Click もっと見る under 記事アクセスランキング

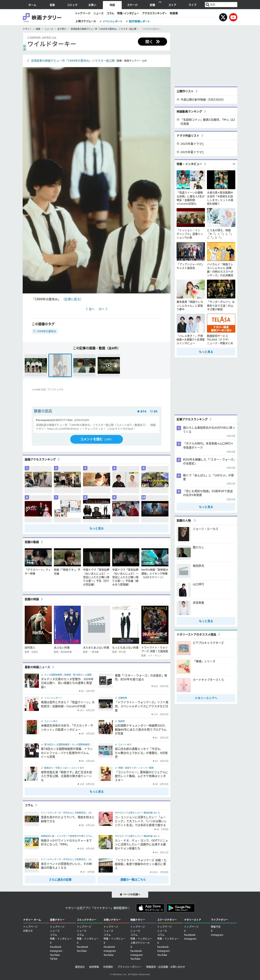tap(206, 507)
